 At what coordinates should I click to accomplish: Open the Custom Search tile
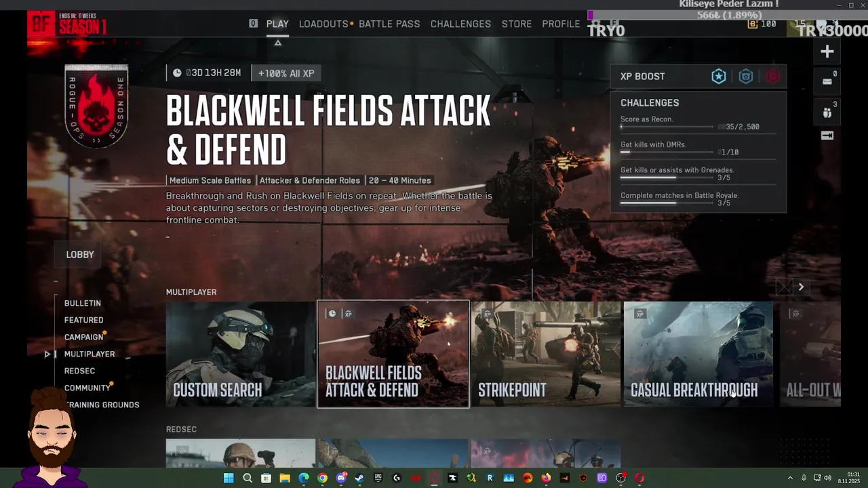pos(241,354)
